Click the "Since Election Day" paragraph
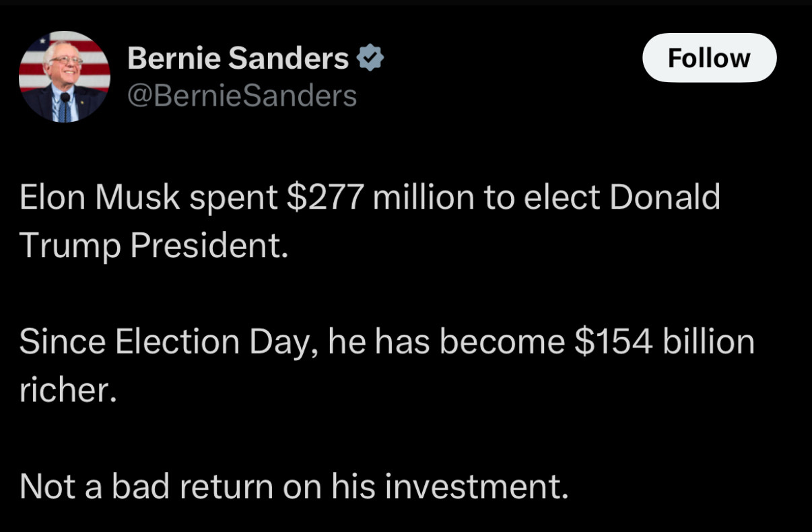The height and width of the screenshot is (532, 812). point(386,365)
